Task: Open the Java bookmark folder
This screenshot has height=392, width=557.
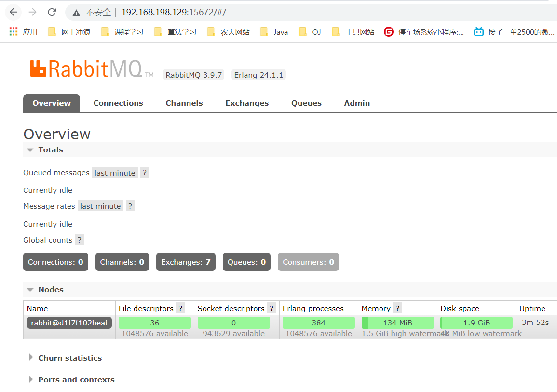Action: click(x=274, y=32)
